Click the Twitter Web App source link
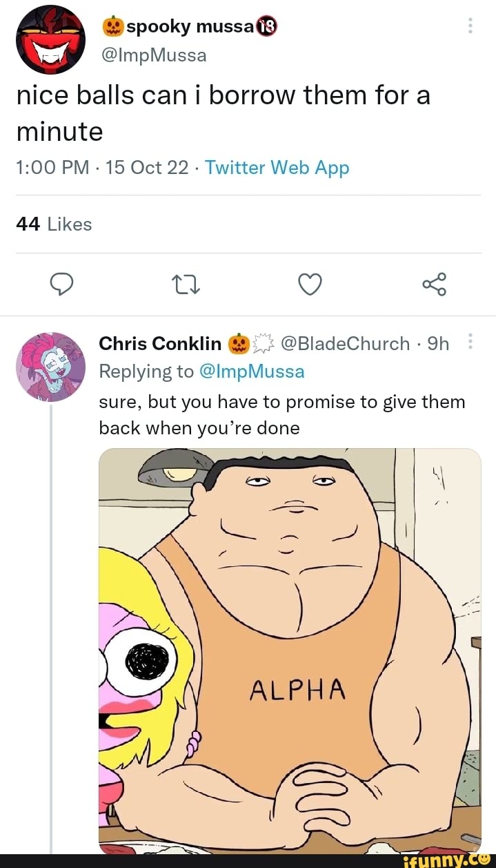 (x=277, y=168)
